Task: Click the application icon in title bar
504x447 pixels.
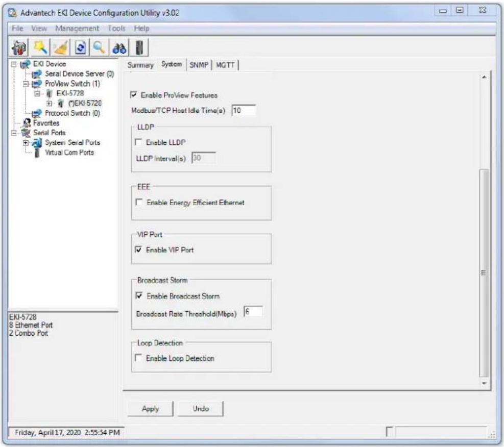Action: coord(12,13)
